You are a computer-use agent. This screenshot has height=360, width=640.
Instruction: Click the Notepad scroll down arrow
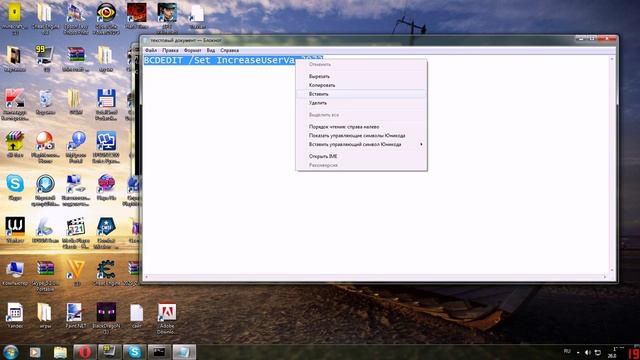pos(611,270)
